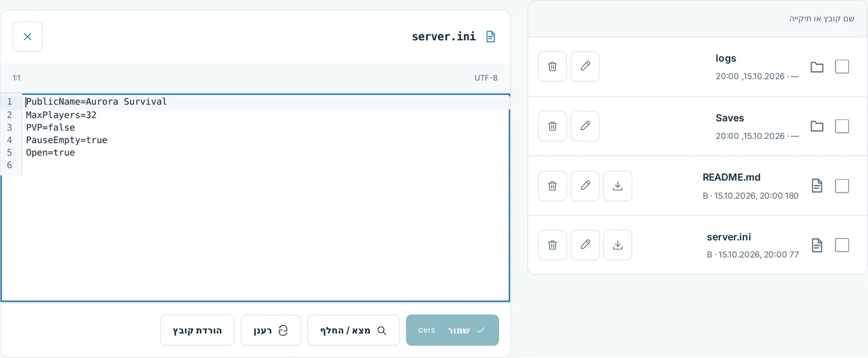Close the server.ini editor panel
The height and width of the screenshot is (358, 868).
pos(28,37)
